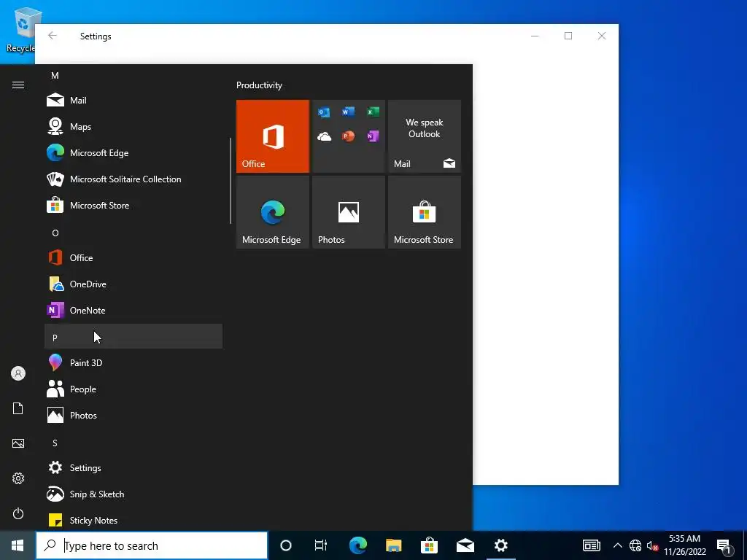Open Excel icon in Office tile folder
Image resolution: width=747 pixels, height=560 pixels.
pos(373,112)
